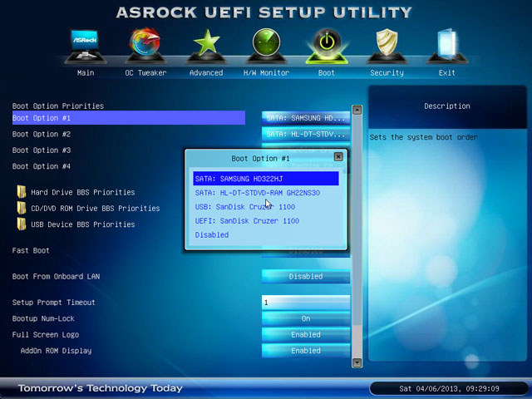Select Full Screen Logo label
The height and width of the screenshot is (399, 532).
pos(46,334)
